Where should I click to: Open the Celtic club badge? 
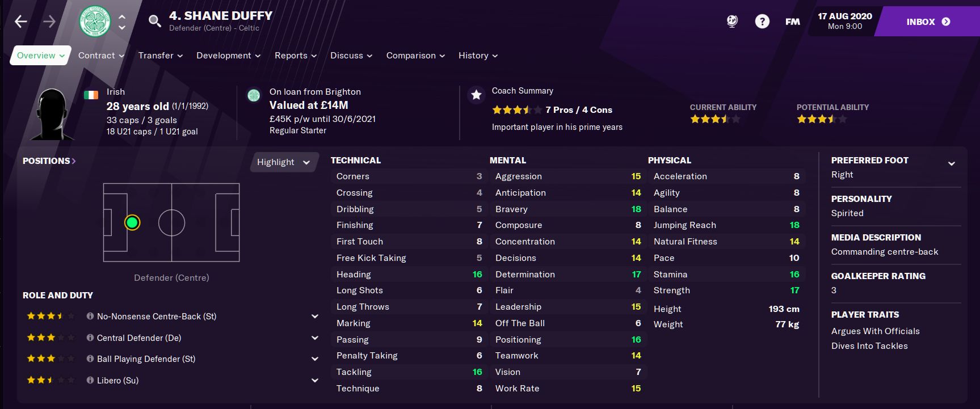95,22
